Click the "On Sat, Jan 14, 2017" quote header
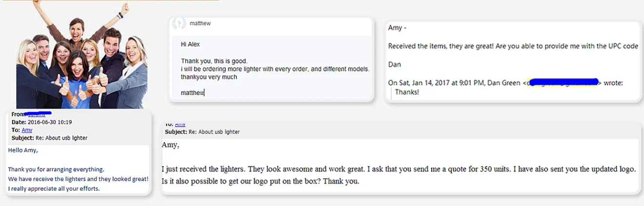This screenshot has width=644, height=206. pyautogui.click(x=454, y=83)
